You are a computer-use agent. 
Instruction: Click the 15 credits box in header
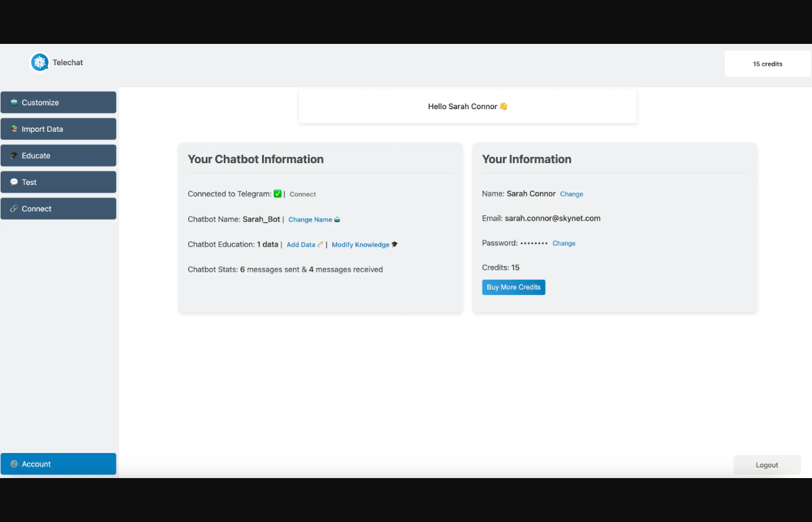coord(767,64)
